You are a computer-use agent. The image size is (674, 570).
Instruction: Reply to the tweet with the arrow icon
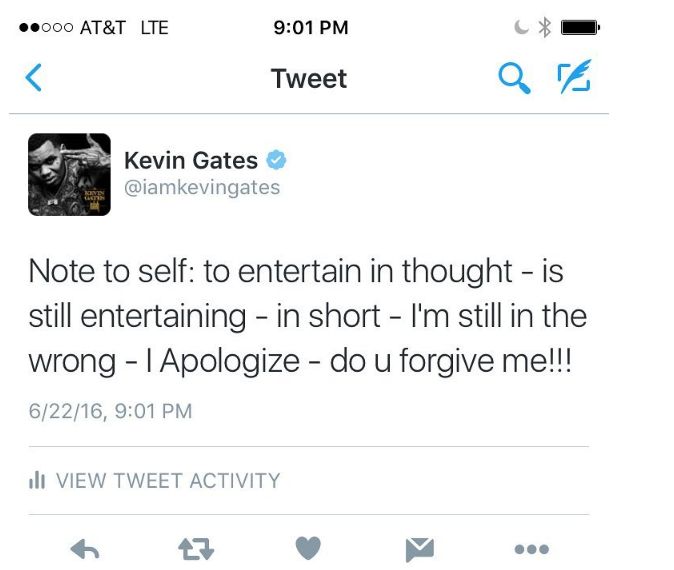(85, 549)
